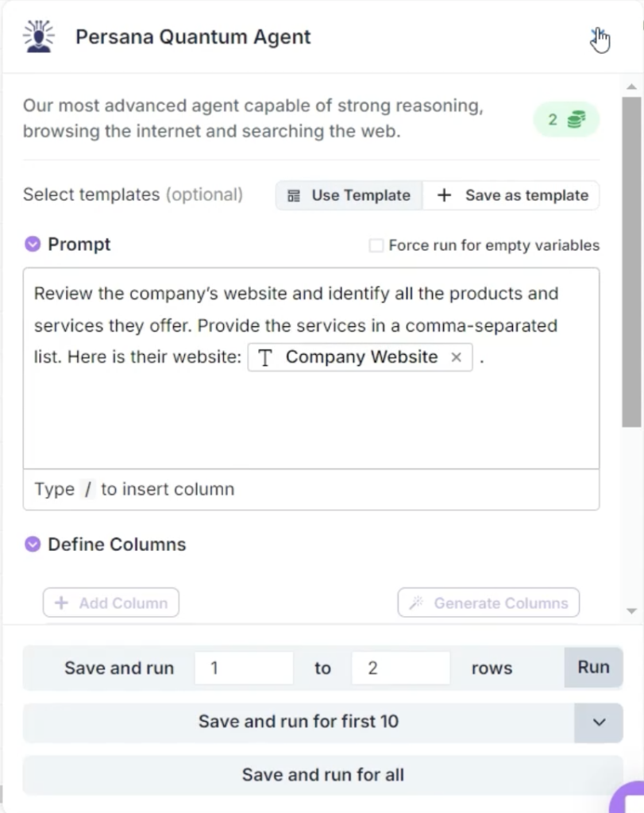Viewport: 644px width, 813px height.
Task: Enable Force run for empty variables
Action: coord(376,245)
